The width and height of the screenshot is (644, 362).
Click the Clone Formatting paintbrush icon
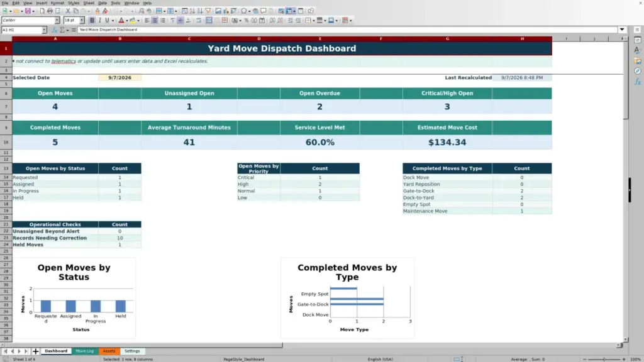(x=97, y=11)
